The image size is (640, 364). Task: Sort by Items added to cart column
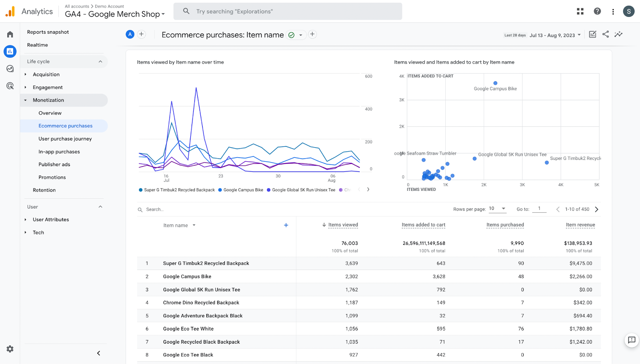tap(424, 225)
